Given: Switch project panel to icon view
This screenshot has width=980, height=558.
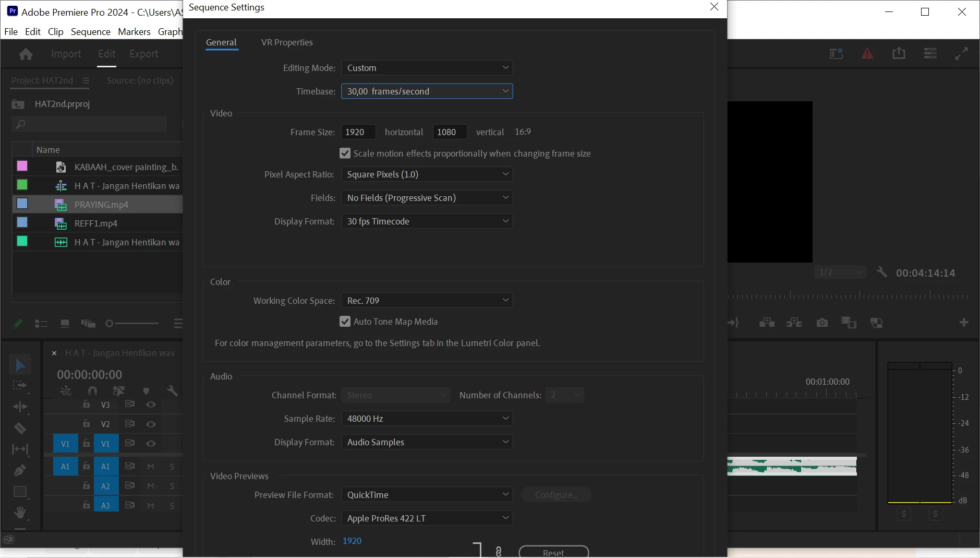Looking at the screenshot, I should (x=65, y=324).
